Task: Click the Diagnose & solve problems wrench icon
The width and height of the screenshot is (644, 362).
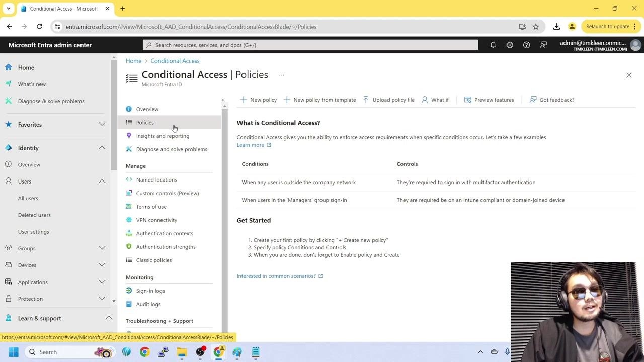Action: [9, 101]
